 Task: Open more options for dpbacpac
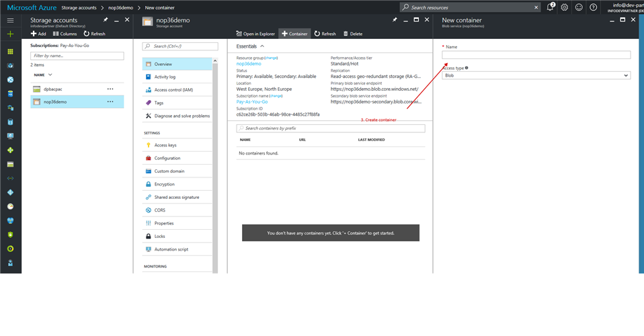[110, 89]
